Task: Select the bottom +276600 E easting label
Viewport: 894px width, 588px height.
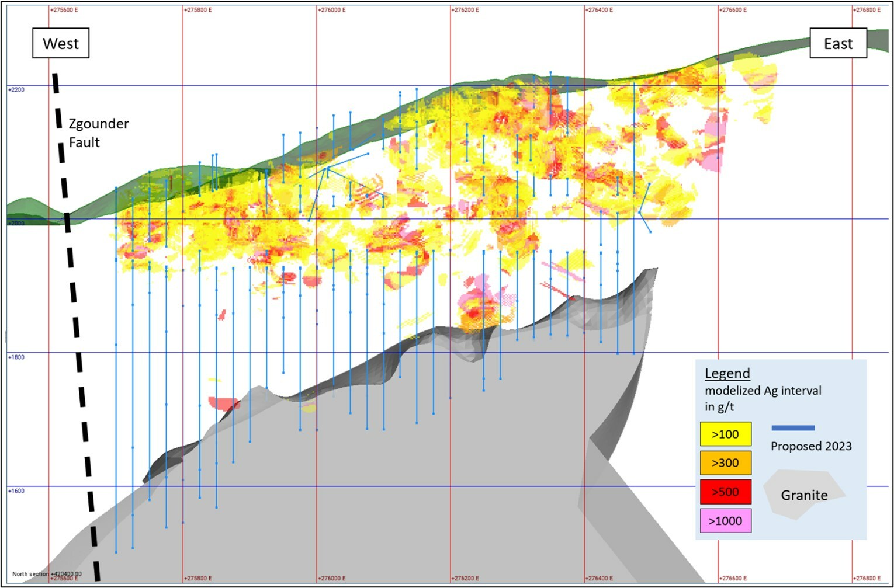Action: (x=733, y=578)
